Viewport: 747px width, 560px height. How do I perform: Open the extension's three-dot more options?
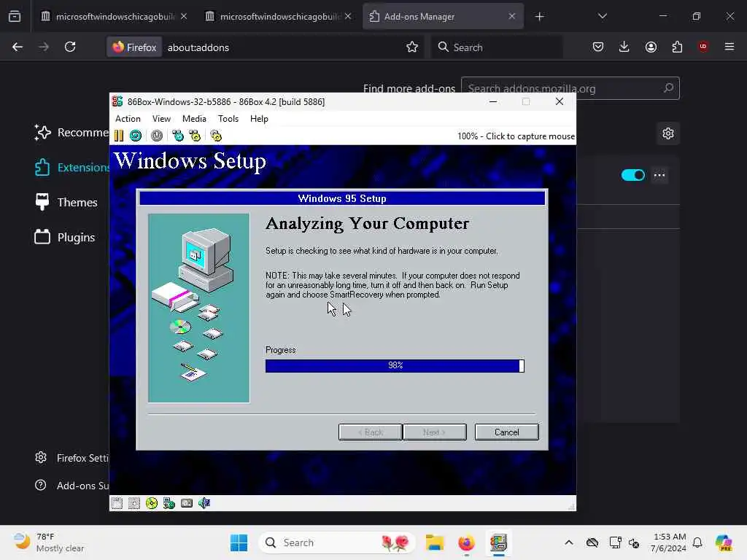(659, 175)
